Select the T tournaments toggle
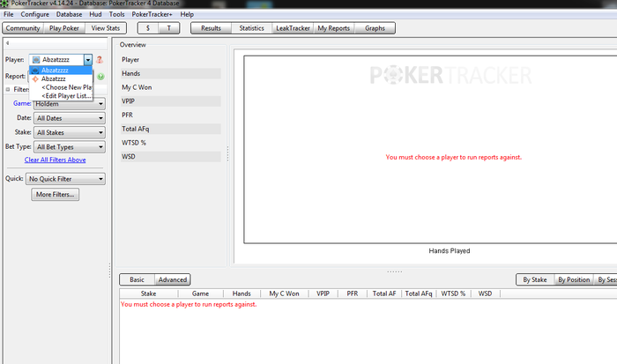Viewport: 617px width, 364px height. pyautogui.click(x=169, y=28)
